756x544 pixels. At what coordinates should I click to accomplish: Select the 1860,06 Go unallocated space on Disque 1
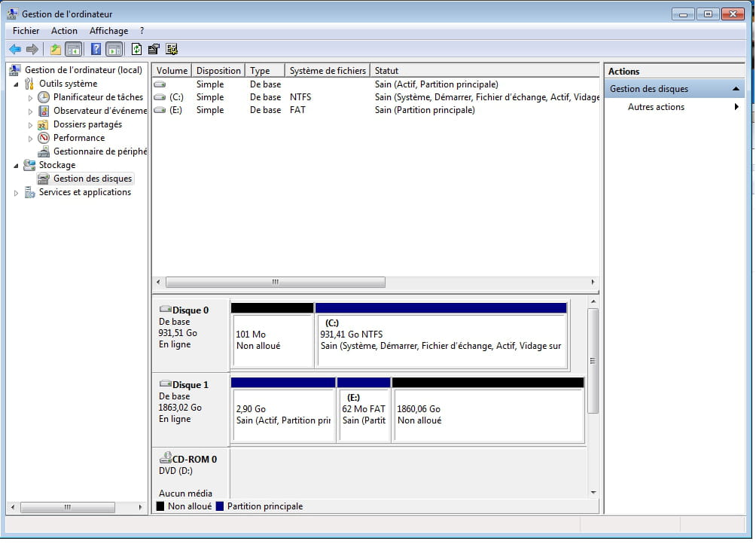point(488,415)
